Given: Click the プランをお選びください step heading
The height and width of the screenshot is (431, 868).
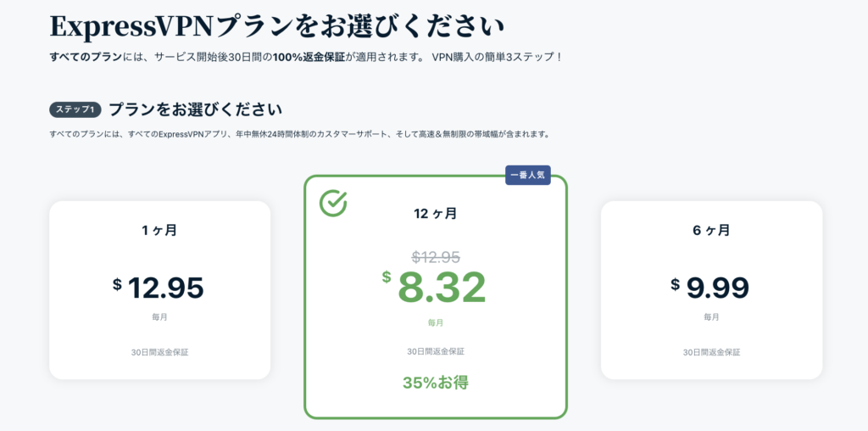Looking at the screenshot, I should point(196,109).
